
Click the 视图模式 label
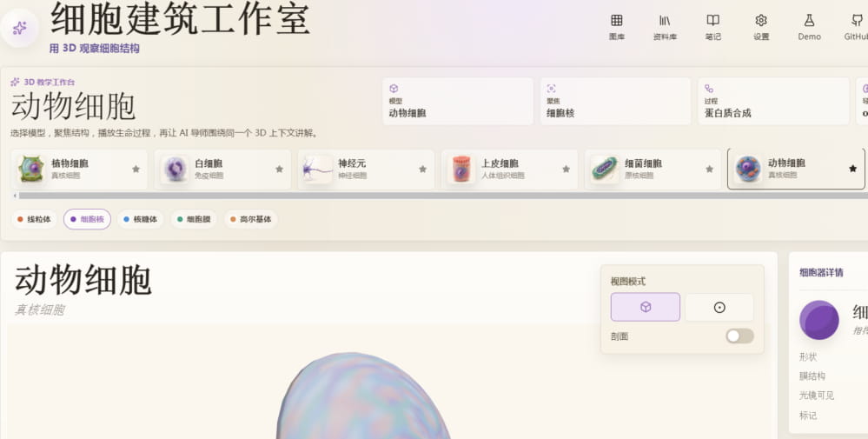[627, 282]
